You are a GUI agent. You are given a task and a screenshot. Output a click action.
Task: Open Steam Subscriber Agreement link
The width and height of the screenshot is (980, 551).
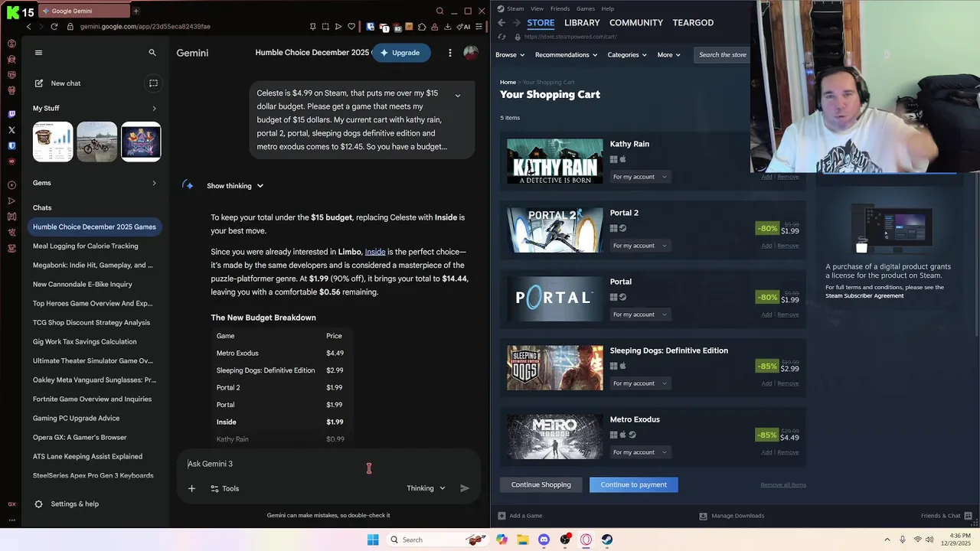pos(864,295)
